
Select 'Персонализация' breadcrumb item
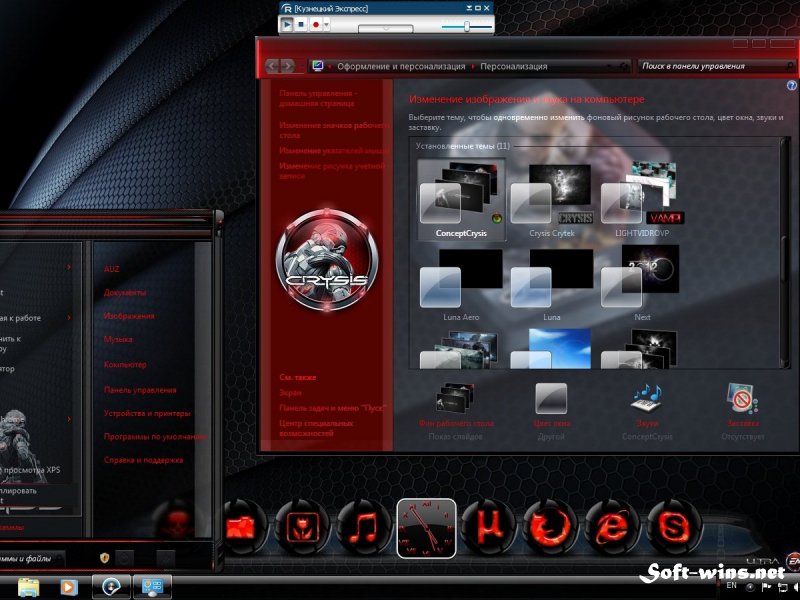[513, 66]
